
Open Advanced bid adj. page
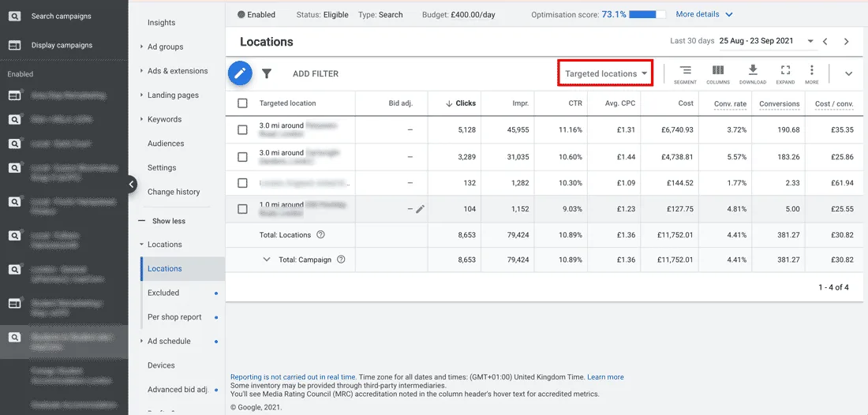click(x=177, y=390)
